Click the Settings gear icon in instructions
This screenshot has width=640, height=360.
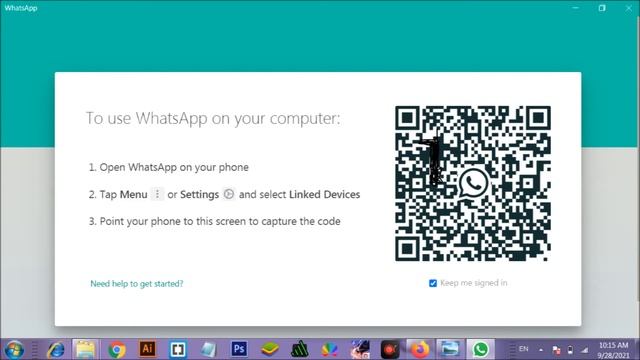[229, 194]
